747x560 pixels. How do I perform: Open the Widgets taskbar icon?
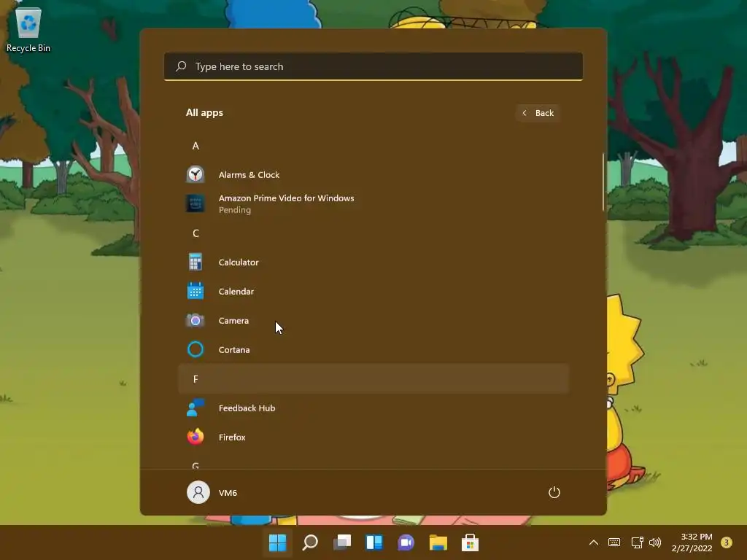click(x=374, y=542)
